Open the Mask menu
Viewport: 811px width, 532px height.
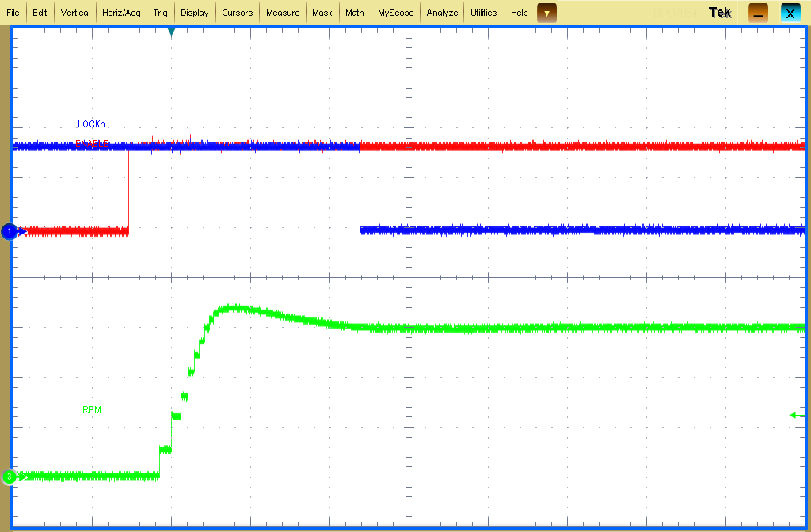click(x=322, y=12)
